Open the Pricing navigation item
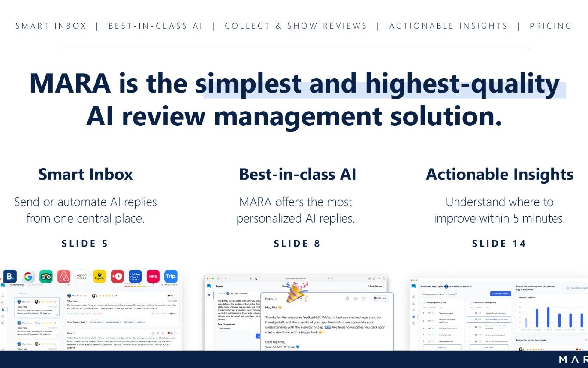 coord(551,26)
